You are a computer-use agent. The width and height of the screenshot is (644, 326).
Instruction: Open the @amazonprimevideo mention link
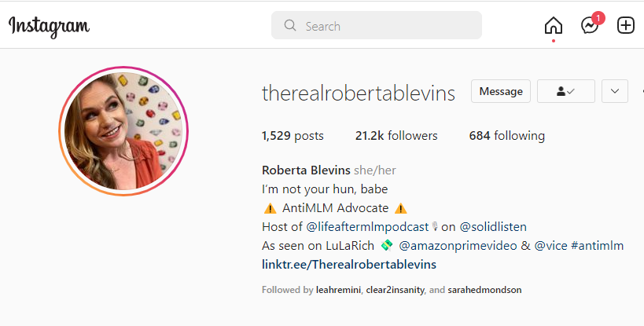pos(458,246)
